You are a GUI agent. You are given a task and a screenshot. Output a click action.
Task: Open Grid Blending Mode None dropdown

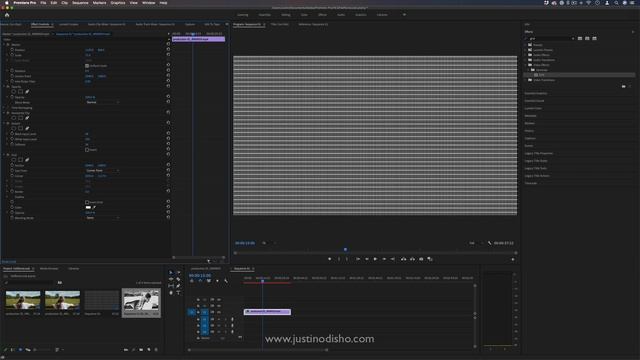pos(102,218)
